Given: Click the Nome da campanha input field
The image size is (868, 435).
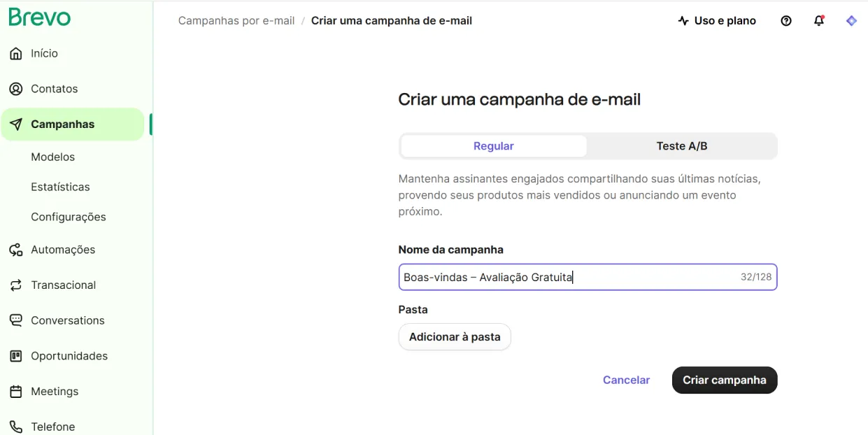Looking at the screenshot, I should point(588,277).
